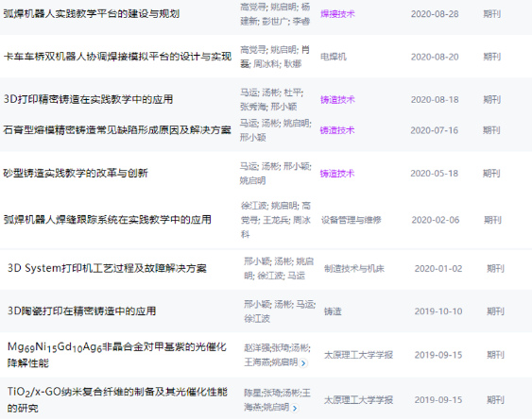532x420 pixels.
Task: Open journal 铸造技术 dated 2020-05-18
Action: 337,174
